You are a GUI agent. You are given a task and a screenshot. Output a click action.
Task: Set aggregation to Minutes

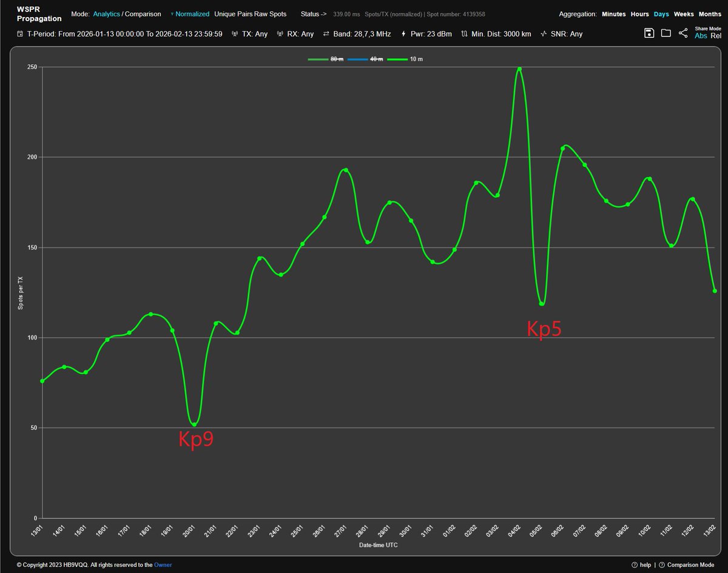click(x=614, y=14)
